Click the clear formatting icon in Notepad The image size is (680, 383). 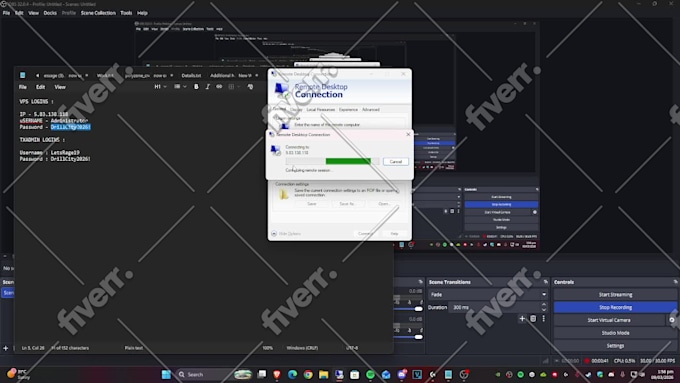[x=250, y=87]
